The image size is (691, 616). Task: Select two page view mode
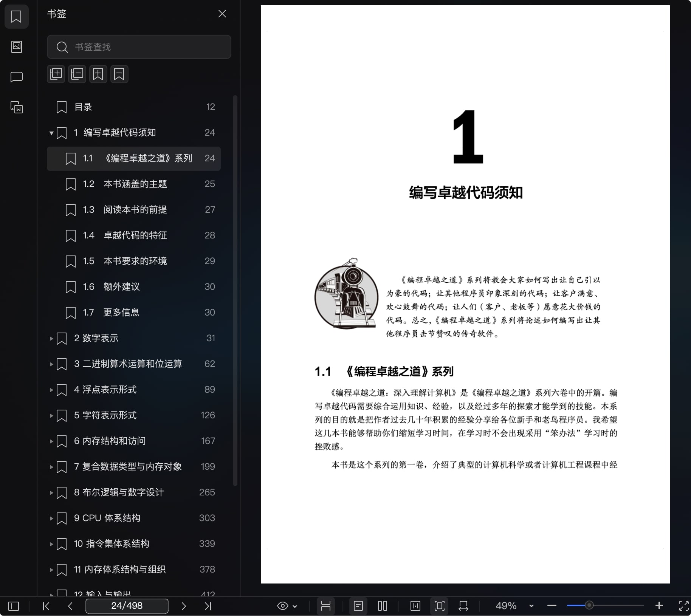pyautogui.click(x=383, y=606)
